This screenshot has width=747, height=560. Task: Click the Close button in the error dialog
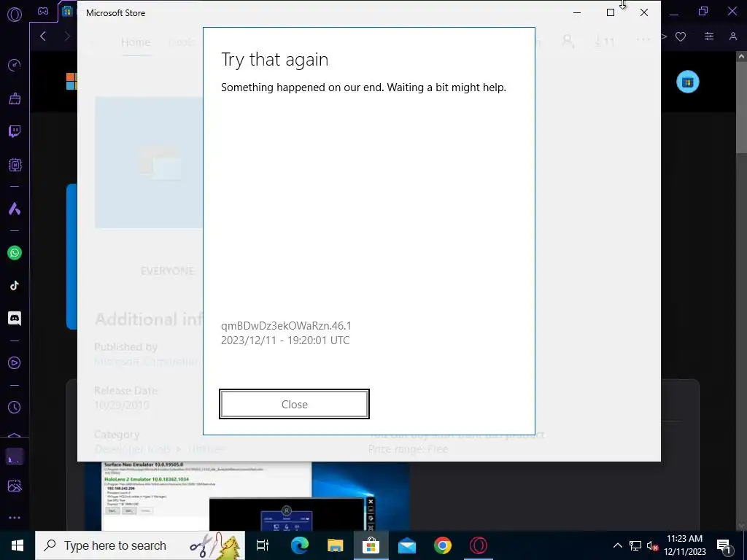pyautogui.click(x=294, y=404)
